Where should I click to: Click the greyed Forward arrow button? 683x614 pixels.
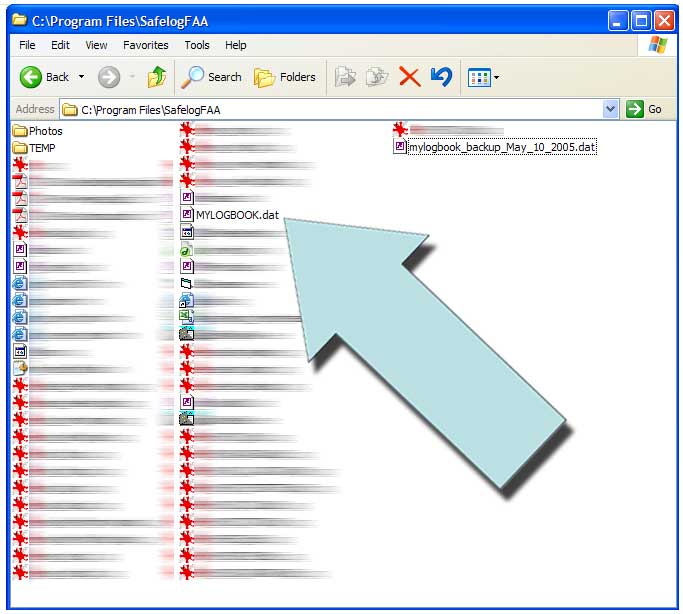(108, 77)
